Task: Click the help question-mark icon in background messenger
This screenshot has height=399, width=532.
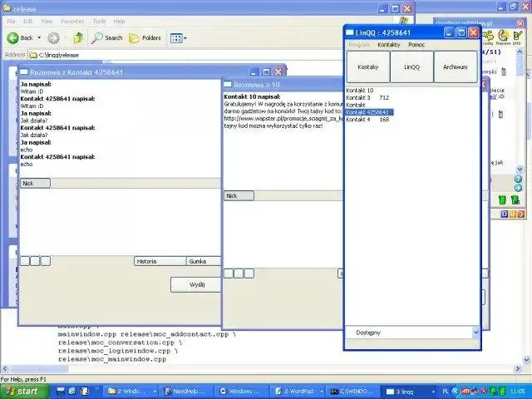Action: pyautogui.click(x=518, y=180)
